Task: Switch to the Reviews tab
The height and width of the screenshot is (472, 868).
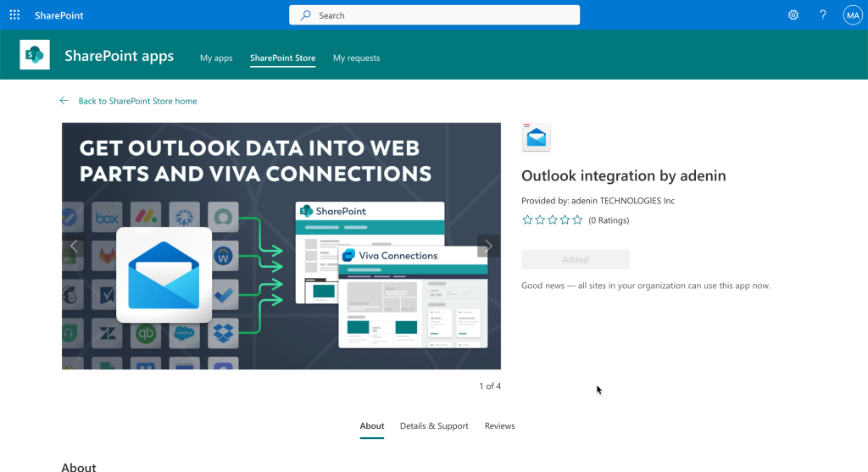Action: [x=499, y=425]
